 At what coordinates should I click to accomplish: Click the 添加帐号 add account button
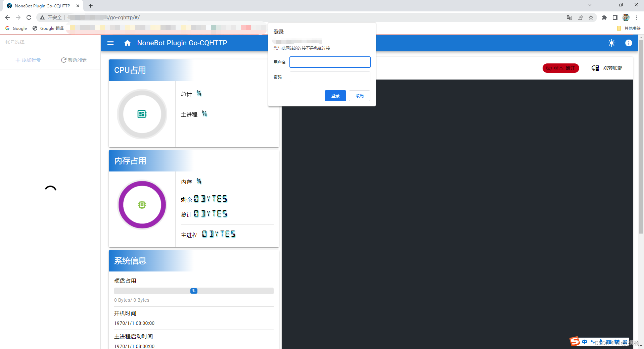point(28,60)
